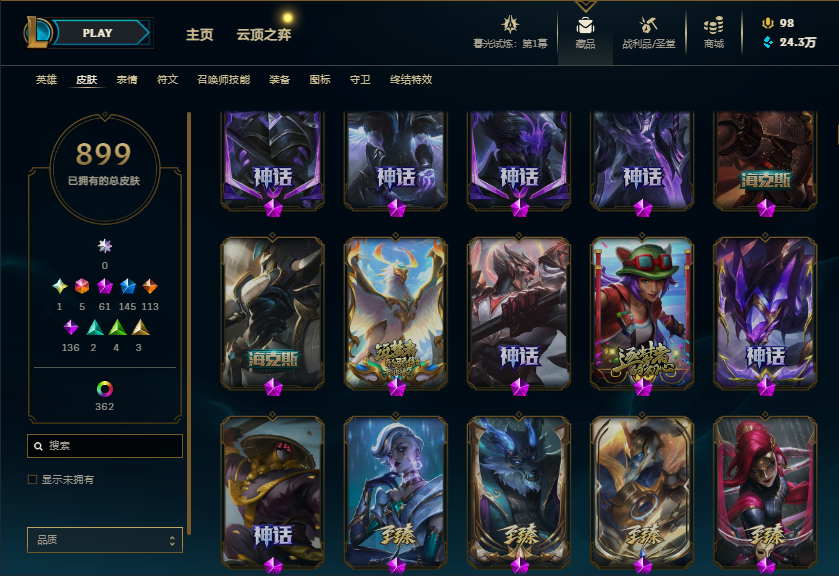839x576 pixels.
Task: Open the 商城 store coins icon
Action: [713, 25]
